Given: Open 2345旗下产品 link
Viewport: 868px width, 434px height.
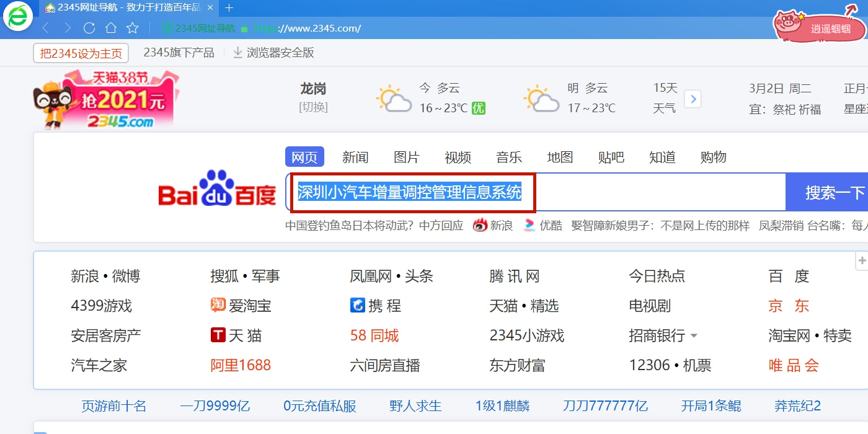Looking at the screenshot, I should 179,53.
